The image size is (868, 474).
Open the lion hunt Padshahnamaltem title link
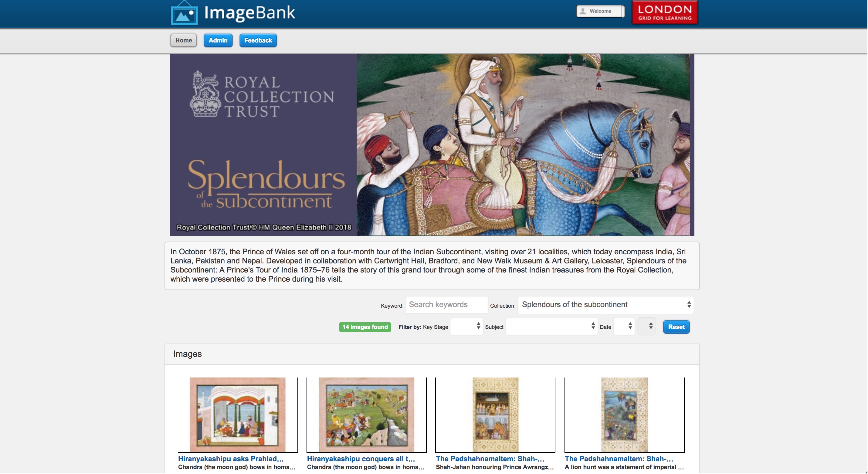pos(619,459)
